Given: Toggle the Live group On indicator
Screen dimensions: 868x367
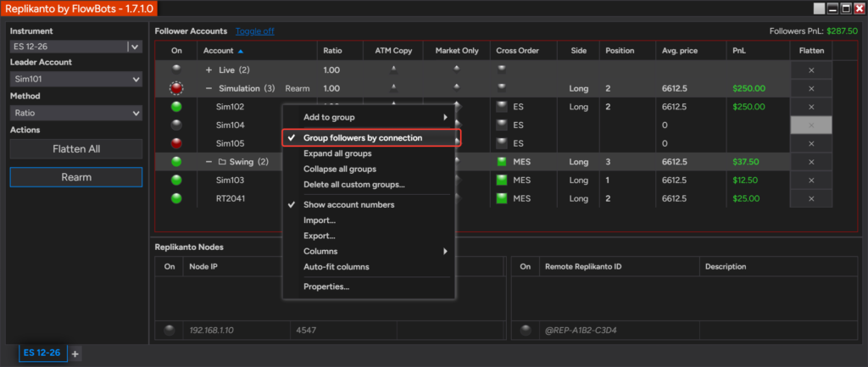Looking at the screenshot, I should click(176, 70).
